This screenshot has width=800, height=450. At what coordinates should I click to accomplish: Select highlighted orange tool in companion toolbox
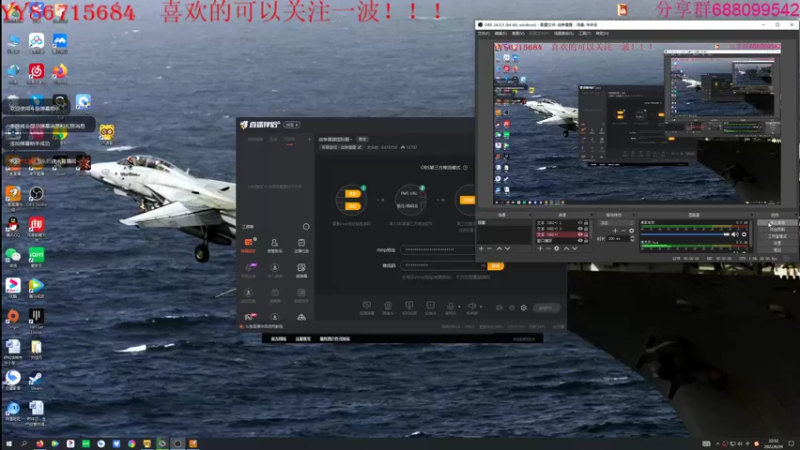tap(248, 245)
